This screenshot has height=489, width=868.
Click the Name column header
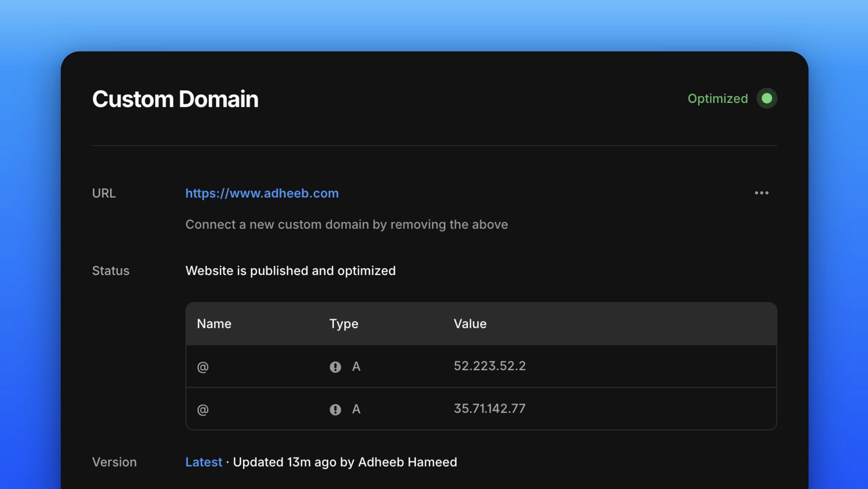coord(214,324)
